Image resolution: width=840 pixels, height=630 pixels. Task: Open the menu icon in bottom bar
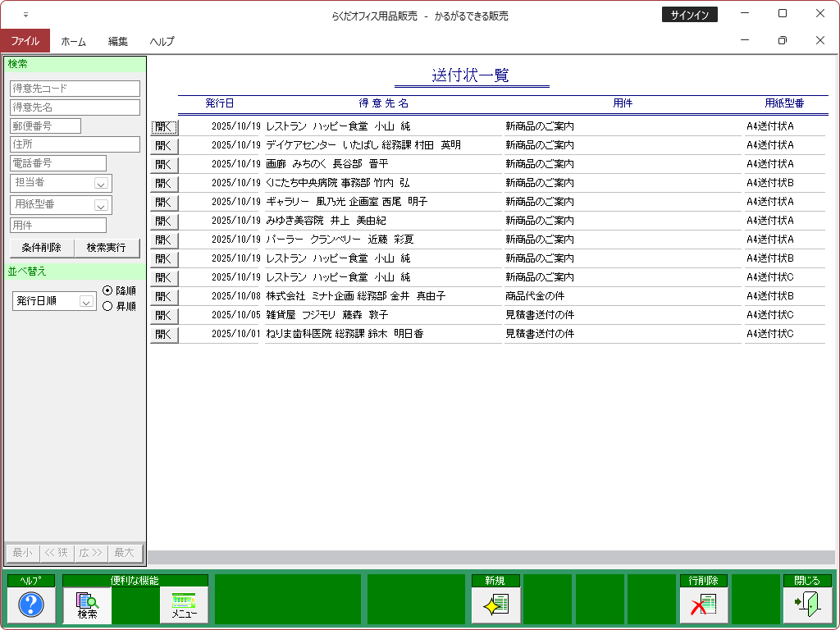(x=184, y=605)
